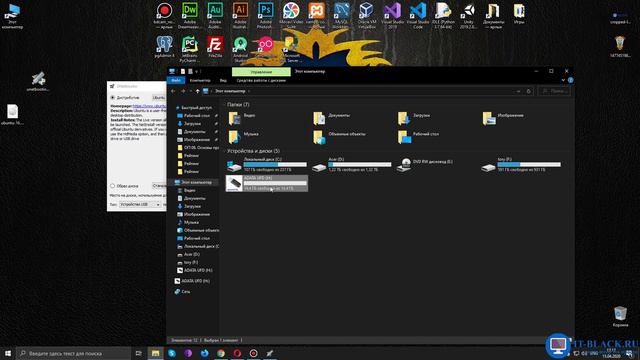This screenshot has width=640, height=360.
Task: Select Android Studio desktop icon
Action: tap(240, 49)
